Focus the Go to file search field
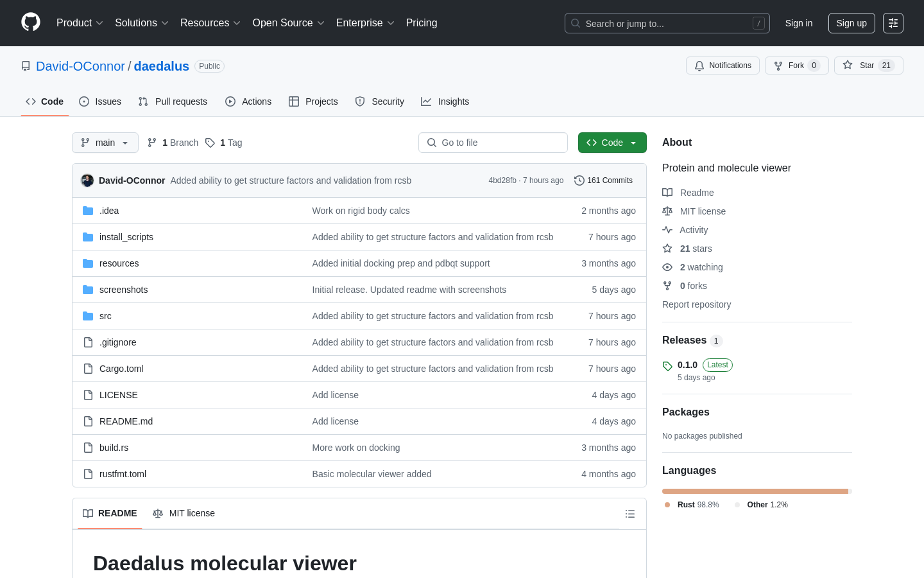This screenshot has height=578, width=924. coord(493,143)
